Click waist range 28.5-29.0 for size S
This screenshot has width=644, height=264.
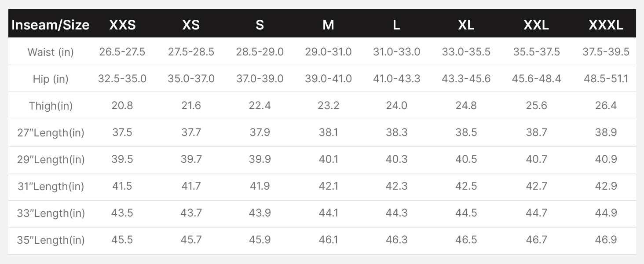(260, 52)
